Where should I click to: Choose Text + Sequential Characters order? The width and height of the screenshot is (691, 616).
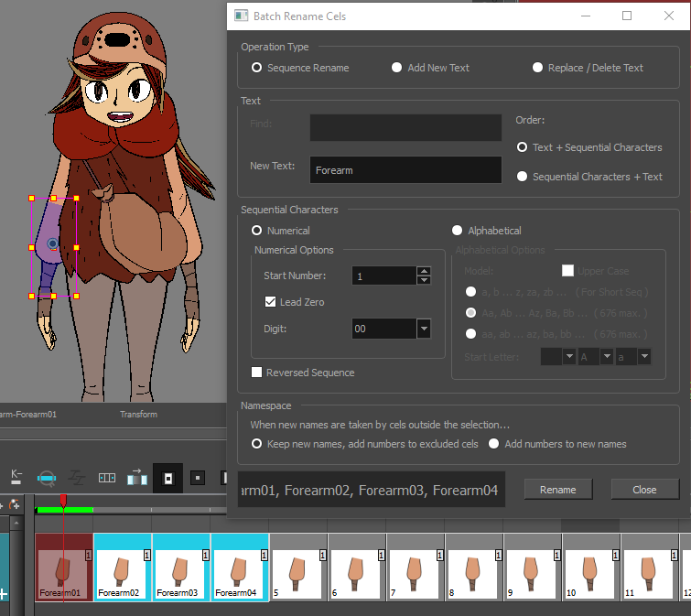tap(523, 147)
